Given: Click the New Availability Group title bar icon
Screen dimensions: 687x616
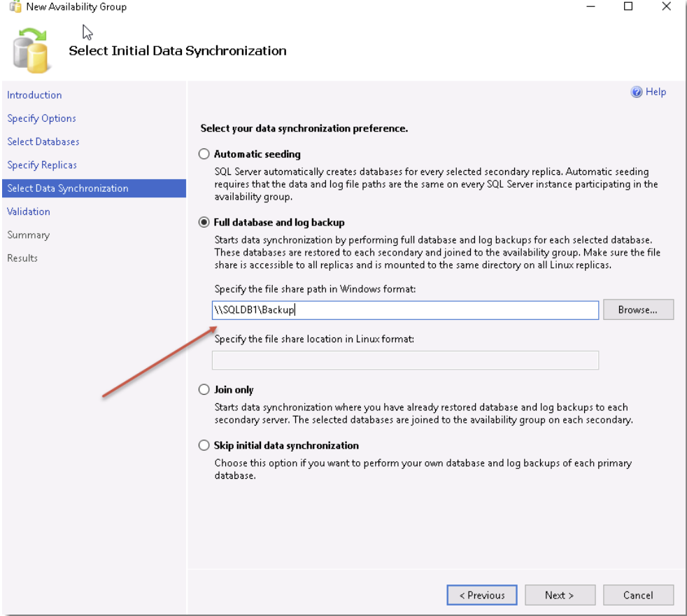Looking at the screenshot, I should (15, 6).
